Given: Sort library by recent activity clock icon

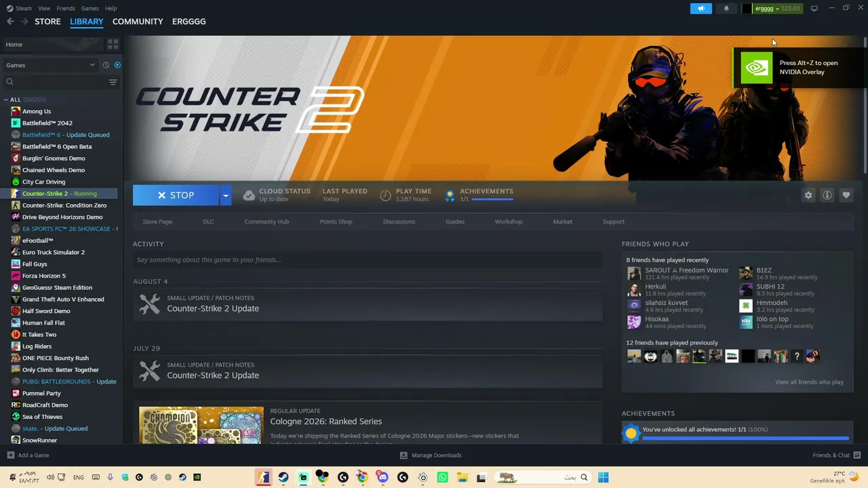Looking at the screenshot, I should click(106, 65).
